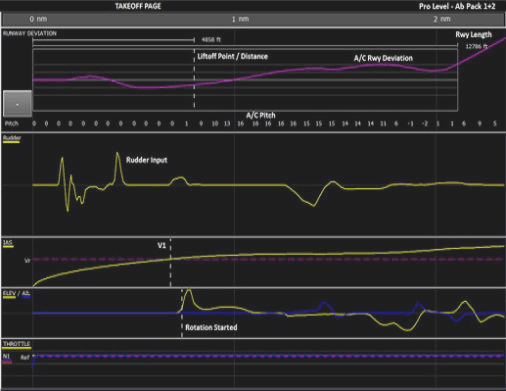The image size is (506, 391).
Task: Click the pitch value 13
Action: (x=227, y=124)
